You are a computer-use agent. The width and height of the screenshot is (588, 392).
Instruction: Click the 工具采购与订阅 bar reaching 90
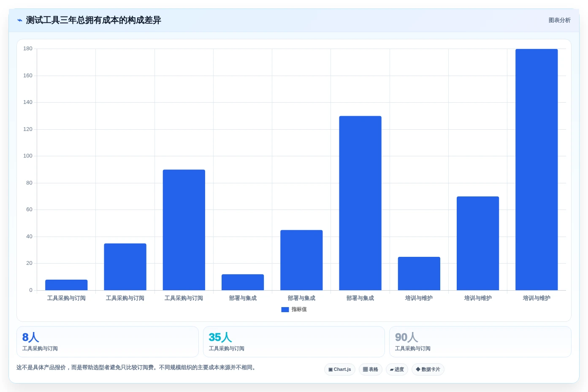184,230
